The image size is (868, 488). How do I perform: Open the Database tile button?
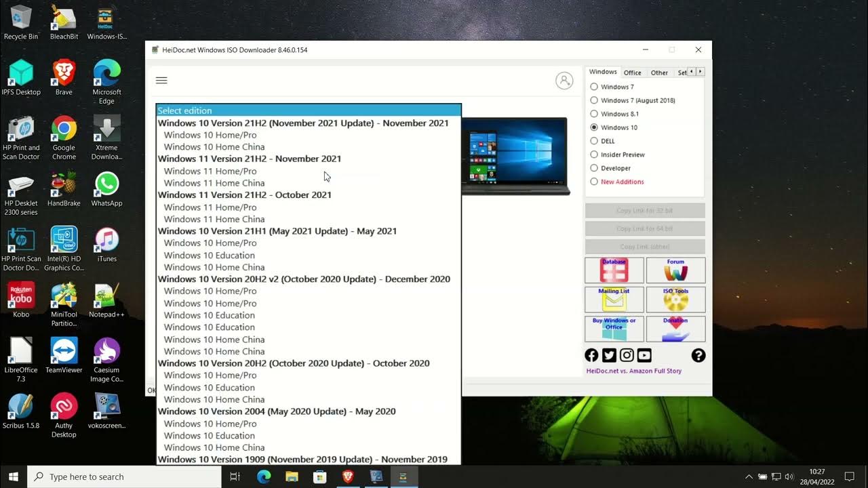[614, 270]
